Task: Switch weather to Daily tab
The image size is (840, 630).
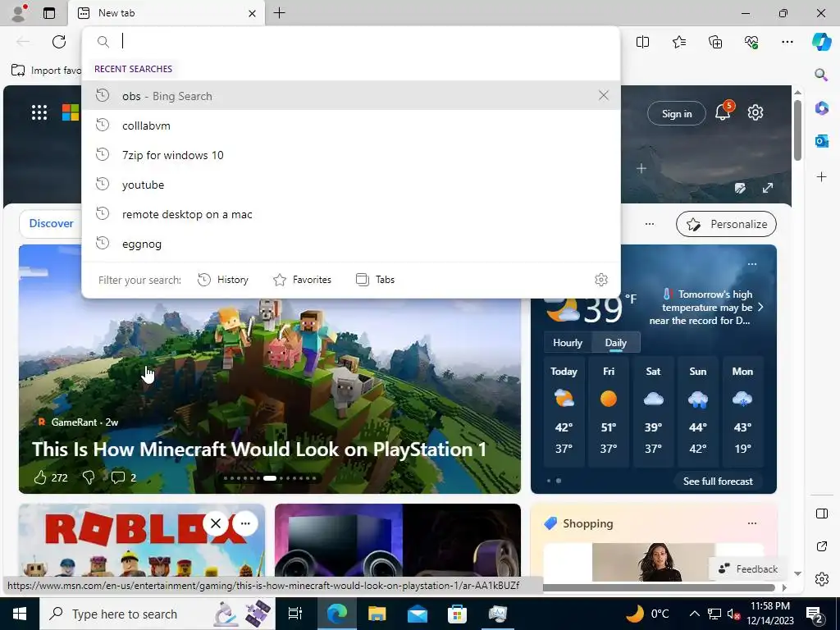Action: click(615, 343)
